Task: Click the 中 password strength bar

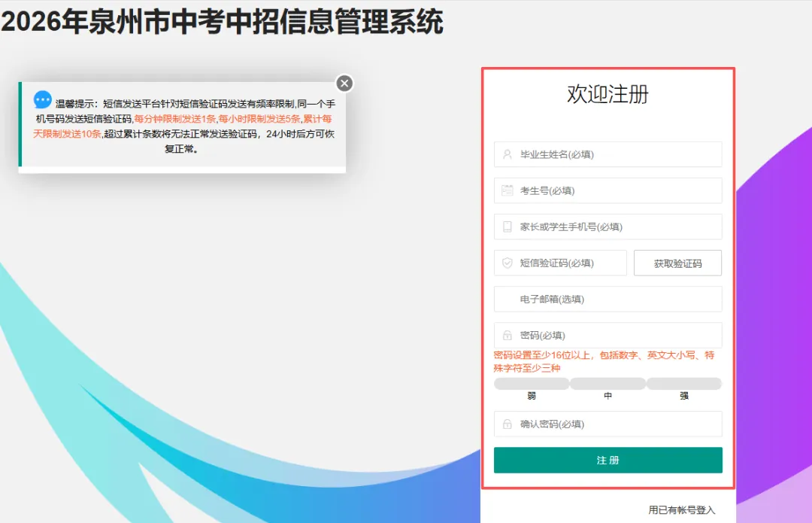Action: 608,384
